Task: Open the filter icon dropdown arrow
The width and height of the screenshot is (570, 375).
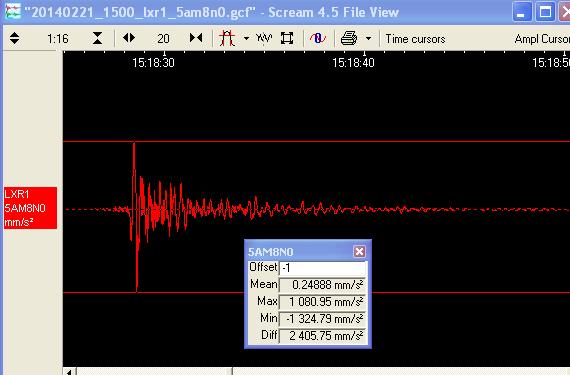Action: tap(246, 39)
